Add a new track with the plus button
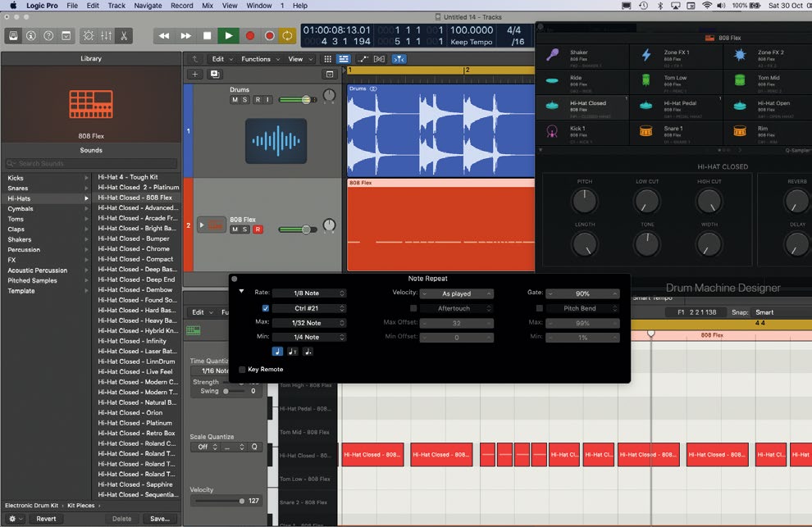The image size is (812, 527). click(x=195, y=74)
